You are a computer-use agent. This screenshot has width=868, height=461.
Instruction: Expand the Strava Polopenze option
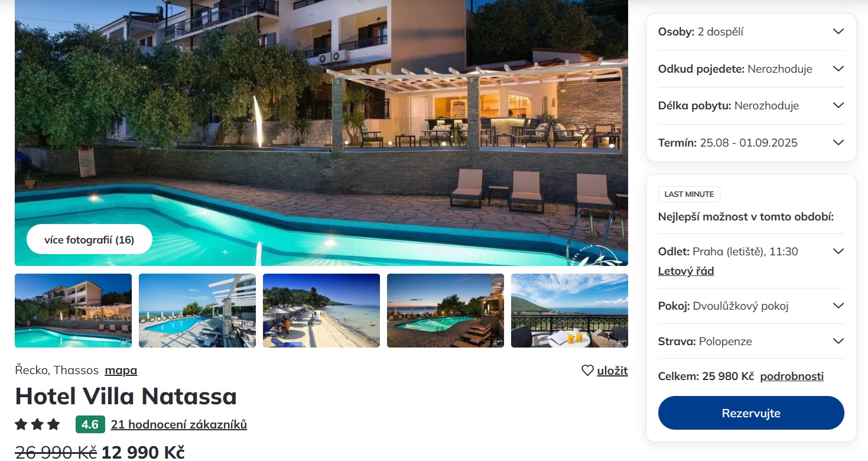click(751, 341)
